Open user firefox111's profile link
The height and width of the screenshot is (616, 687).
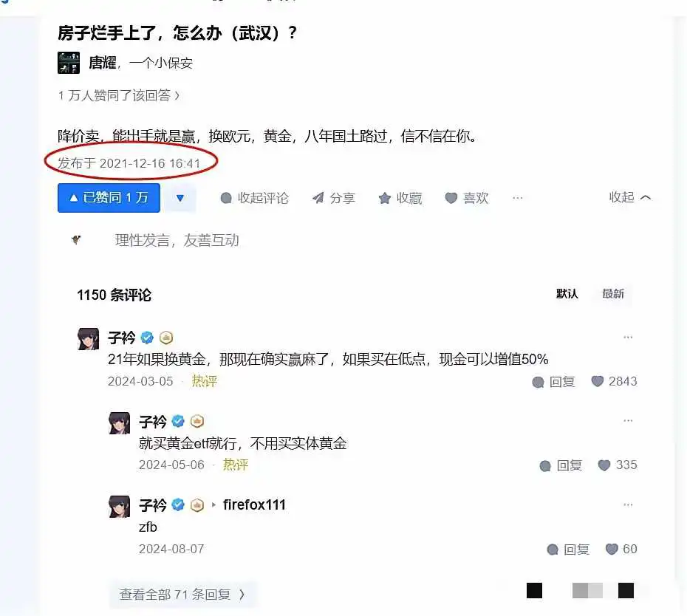point(254,504)
